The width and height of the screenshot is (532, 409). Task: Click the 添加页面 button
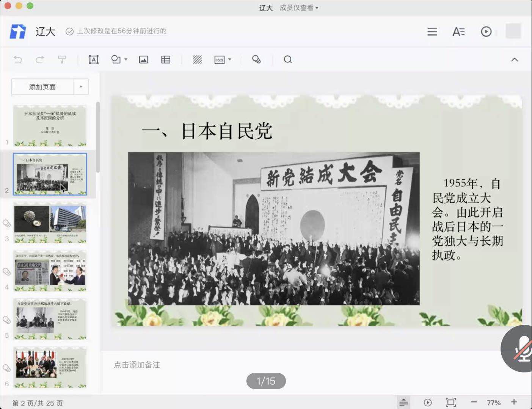[x=42, y=87]
